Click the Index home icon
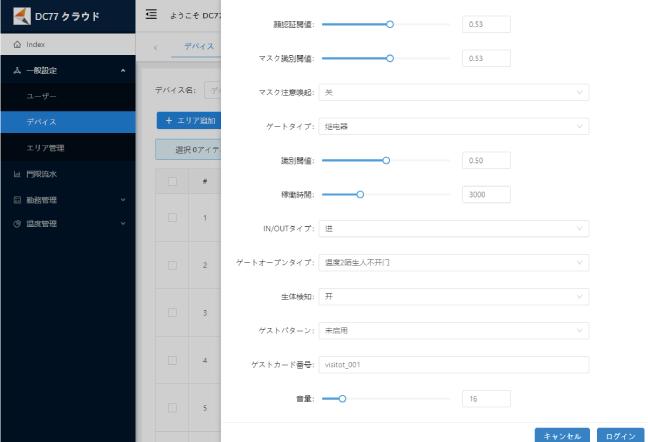The height and width of the screenshot is (442, 648). click(17, 45)
